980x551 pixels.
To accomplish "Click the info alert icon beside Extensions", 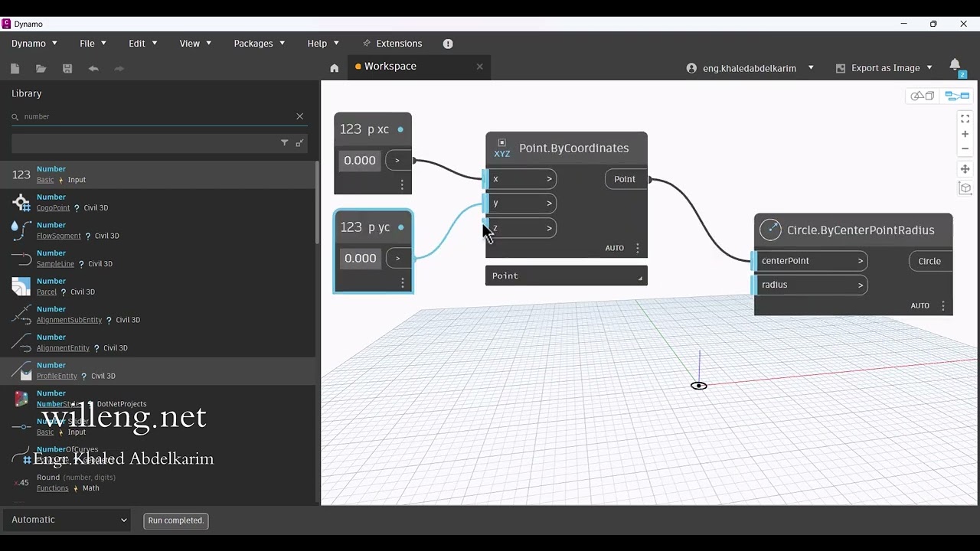I will coord(448,44).
